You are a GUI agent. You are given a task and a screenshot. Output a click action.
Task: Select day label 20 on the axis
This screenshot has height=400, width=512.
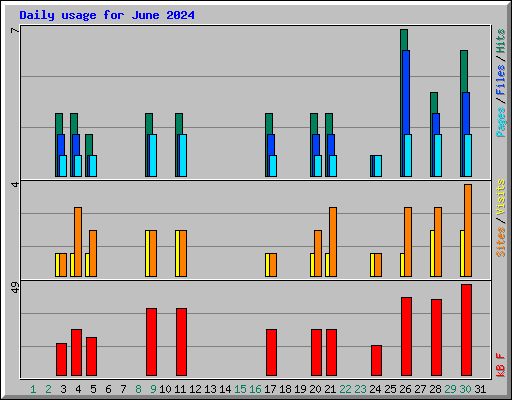pos(315,389)
